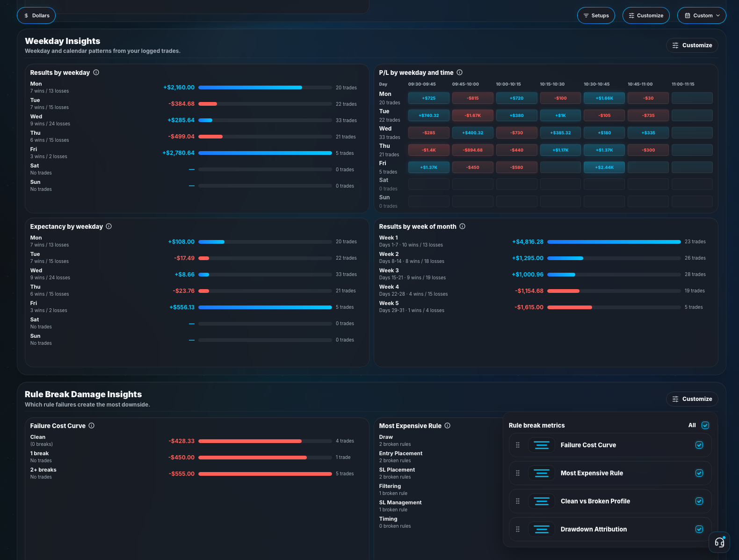Click the Week 3 +$1,000.96 value
The image size is (739, 560).
pyautogui.click(x=528, y=275)
